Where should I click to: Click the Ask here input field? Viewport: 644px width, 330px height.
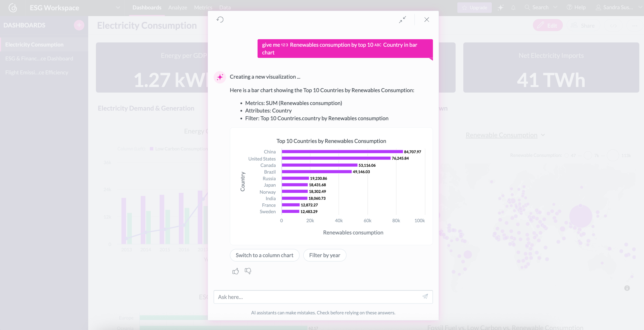click(x=322, y=297)
